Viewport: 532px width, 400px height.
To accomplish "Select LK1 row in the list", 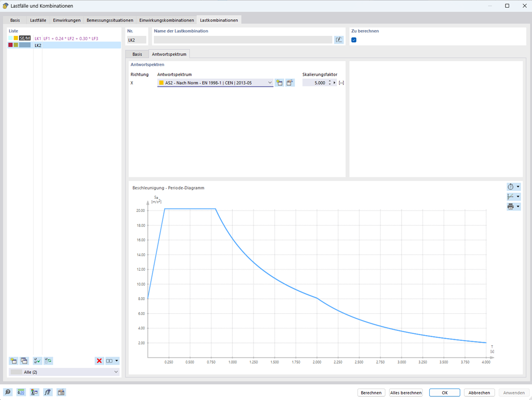I will click(x=64, y=38).
